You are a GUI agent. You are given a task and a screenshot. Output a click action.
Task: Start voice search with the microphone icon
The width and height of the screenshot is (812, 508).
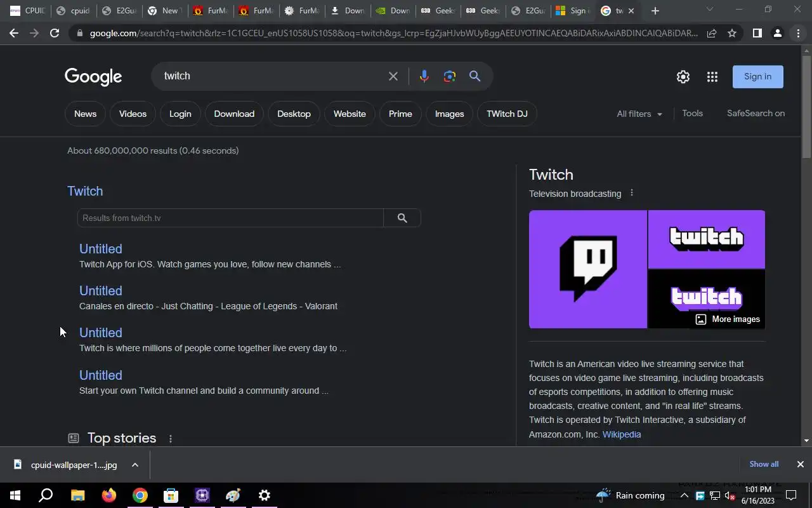(x=424, y=76)
